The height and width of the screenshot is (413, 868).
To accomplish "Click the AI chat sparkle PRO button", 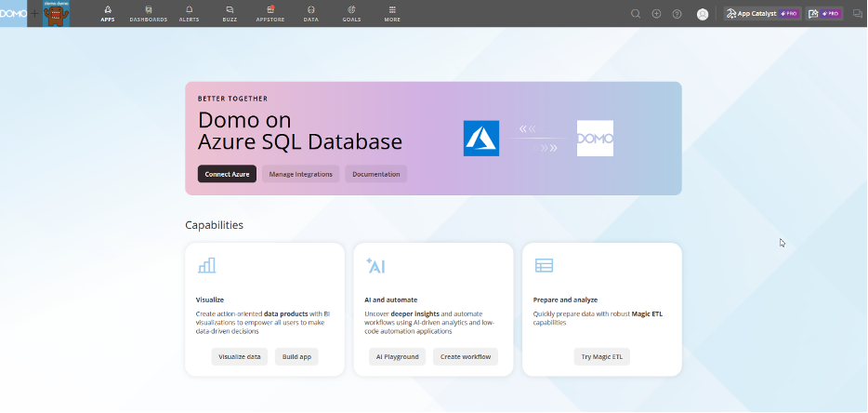I will click(824, 14).
